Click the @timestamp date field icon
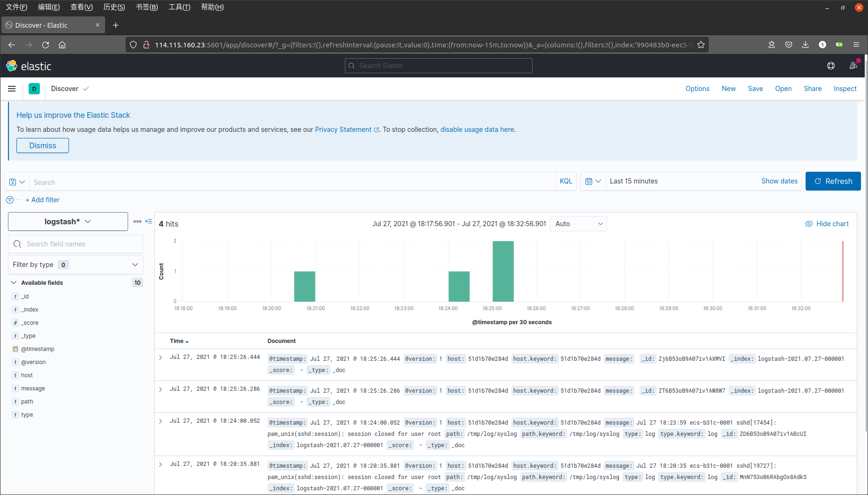This screenshot has width=868, height=495. (x=15, y=349)
